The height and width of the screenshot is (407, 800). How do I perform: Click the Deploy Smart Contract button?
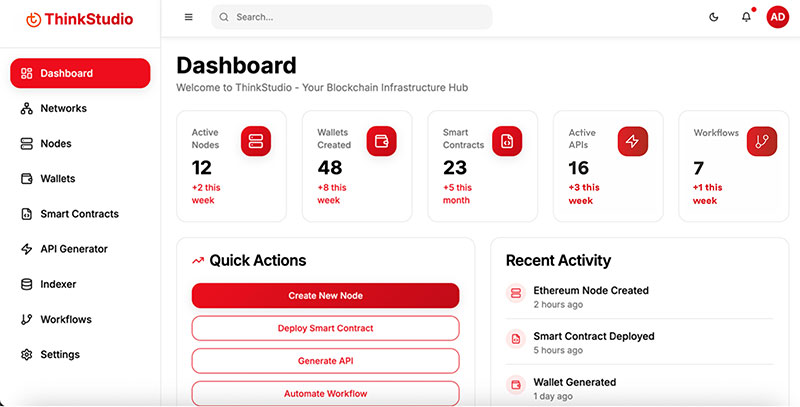click(325, 328)
